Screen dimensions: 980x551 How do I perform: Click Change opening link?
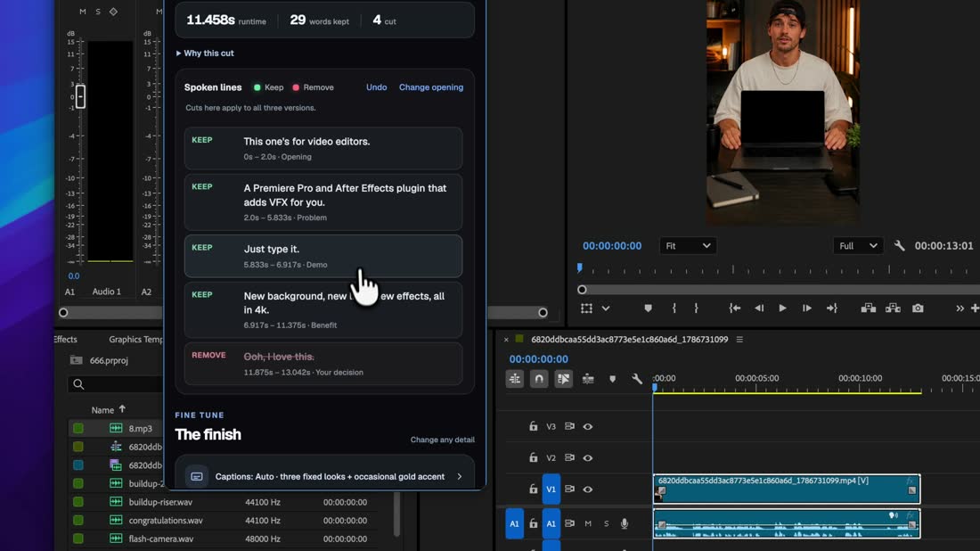431,87
